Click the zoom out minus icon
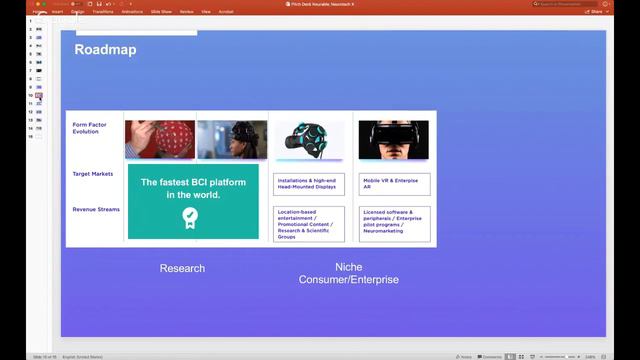 click(542, 357)
